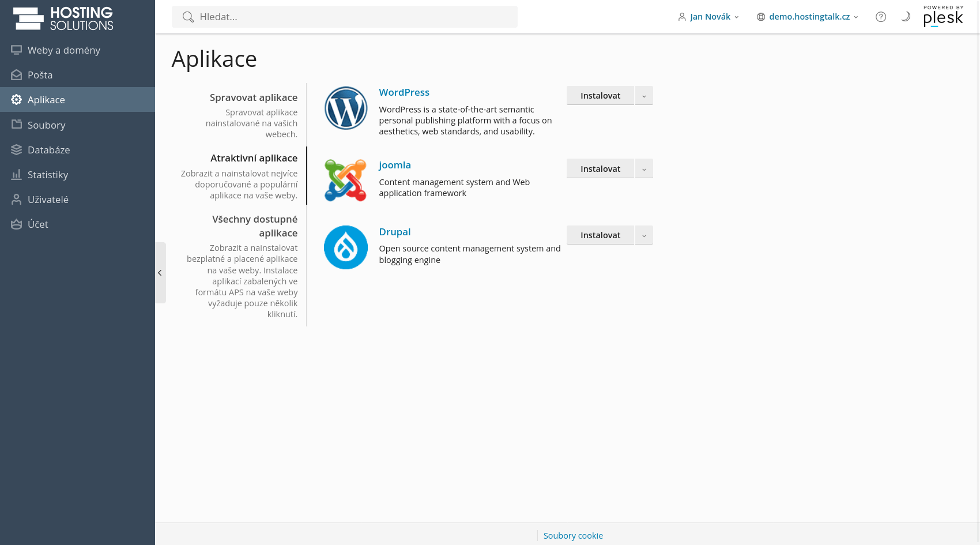
Task: Open the Statistiky section
Action: (x=77, y=175)
